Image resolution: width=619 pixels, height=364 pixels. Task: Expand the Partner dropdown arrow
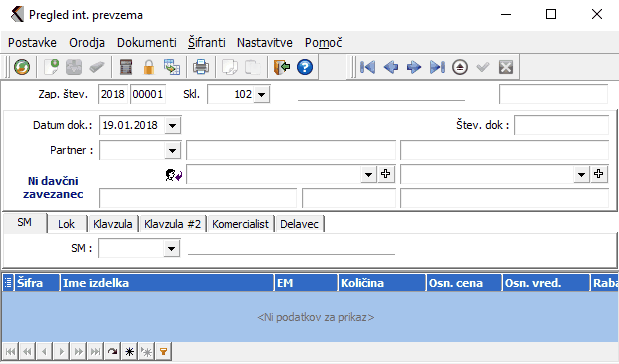[x=172, y=150]
